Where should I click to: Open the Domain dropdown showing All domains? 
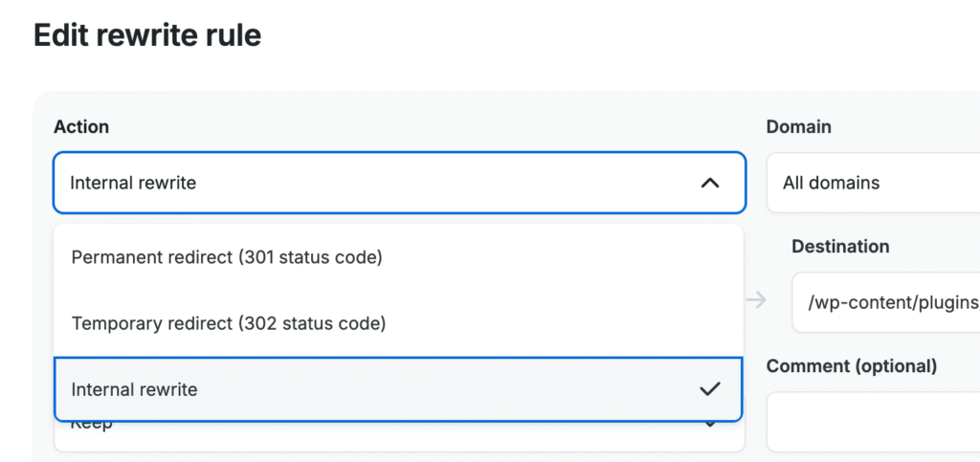coord(873,183)
